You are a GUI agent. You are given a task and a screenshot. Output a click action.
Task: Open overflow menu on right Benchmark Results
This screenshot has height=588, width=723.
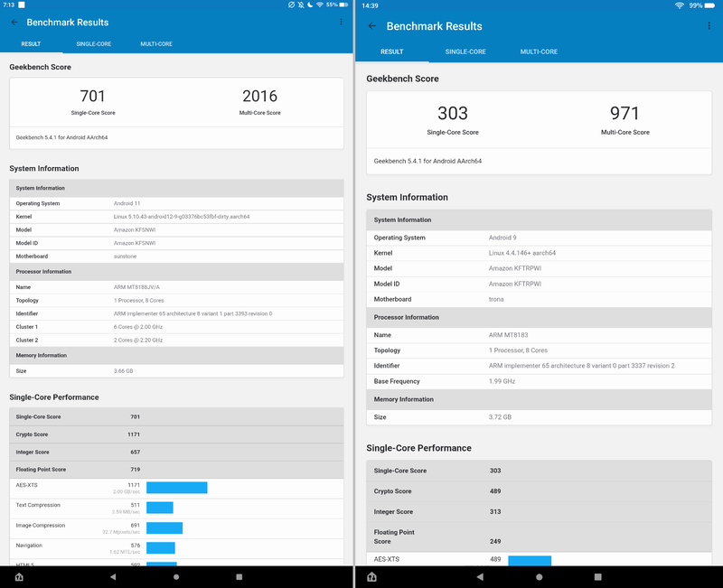(709, 26)
